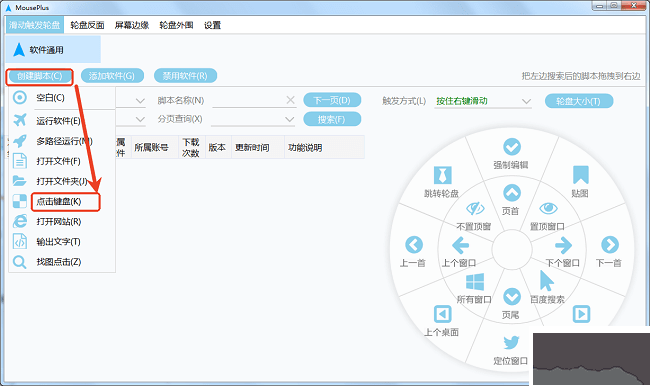Viewport: 650px width, 386px height.
Task: Choose 打开网站(R) menu entry
Action: (58, 221)
